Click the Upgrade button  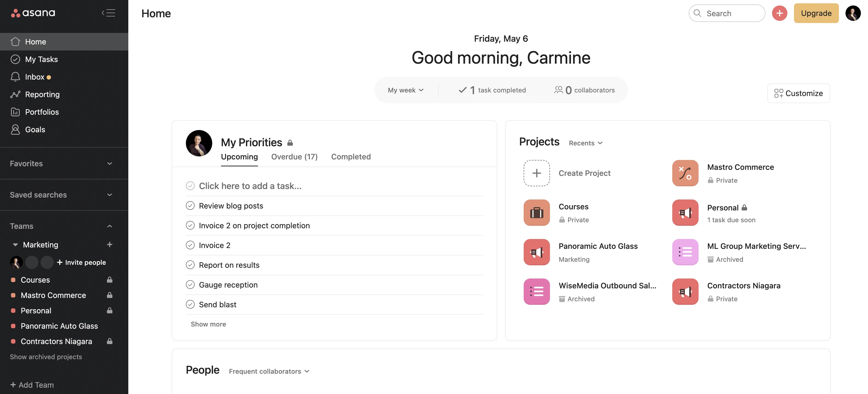coord(816,13)
